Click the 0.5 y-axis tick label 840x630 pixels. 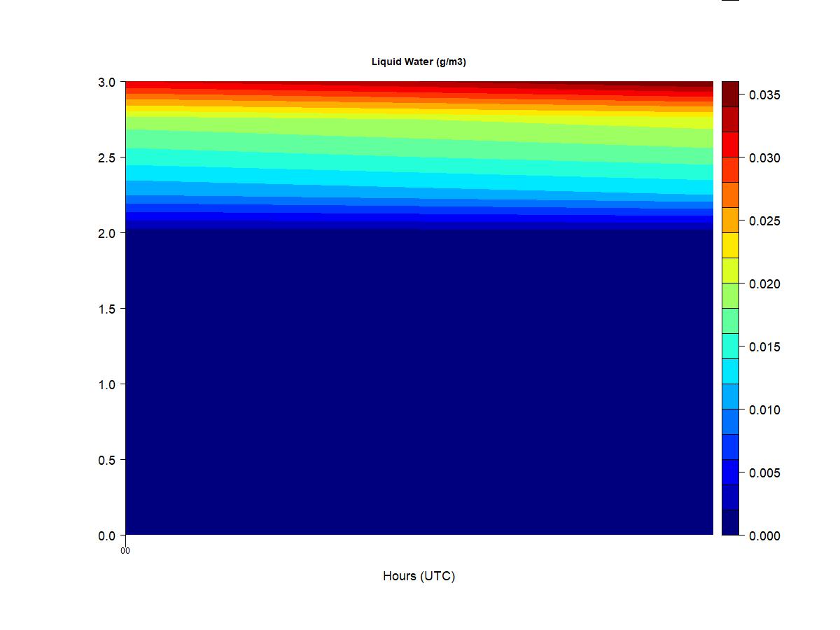pos(107,460)
